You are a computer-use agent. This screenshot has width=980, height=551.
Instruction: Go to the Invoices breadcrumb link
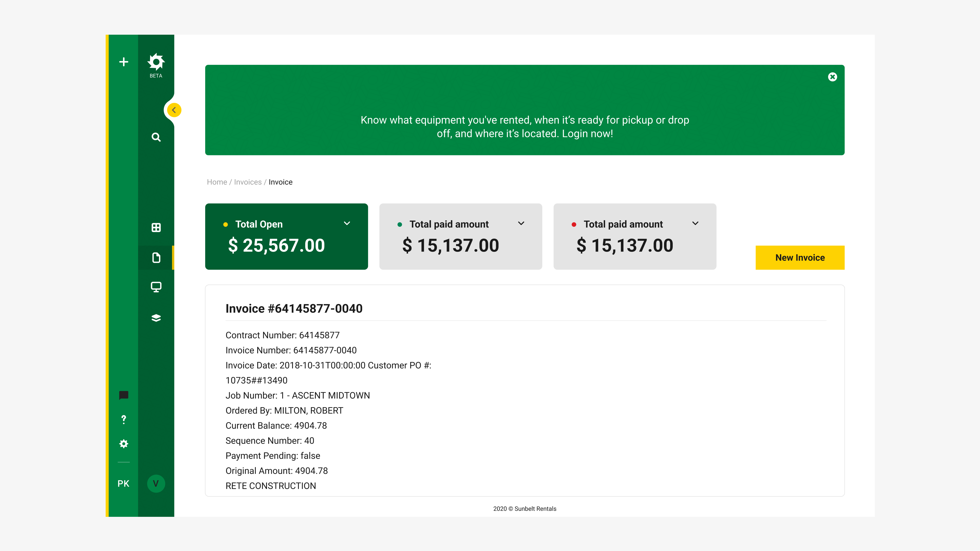(248, 182)
